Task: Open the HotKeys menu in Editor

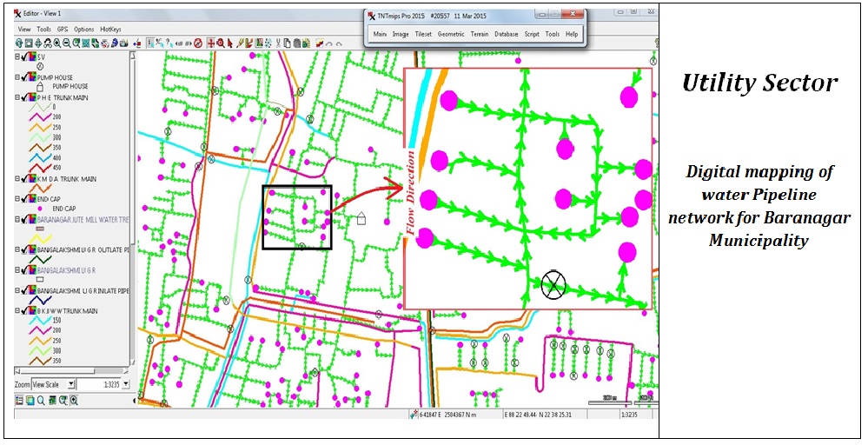Action: (x=111, y=29)
